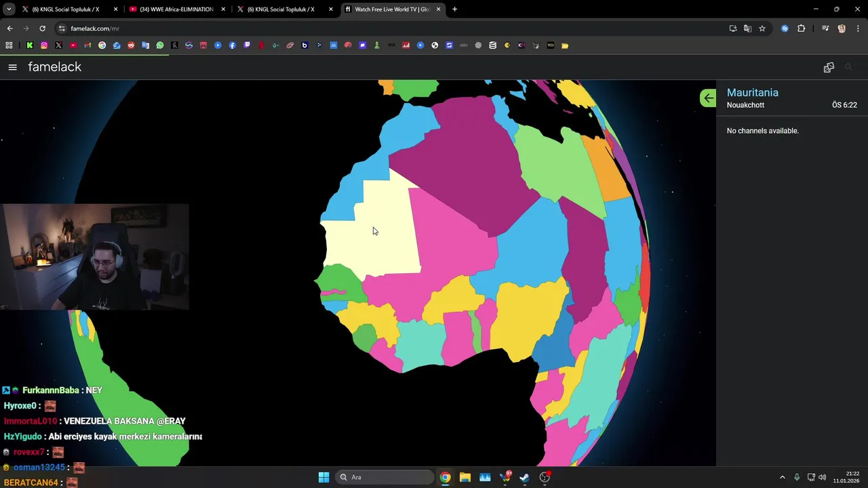Go back with the green arrow button
This screenshot has height=488, width=868.
[708, 98]
